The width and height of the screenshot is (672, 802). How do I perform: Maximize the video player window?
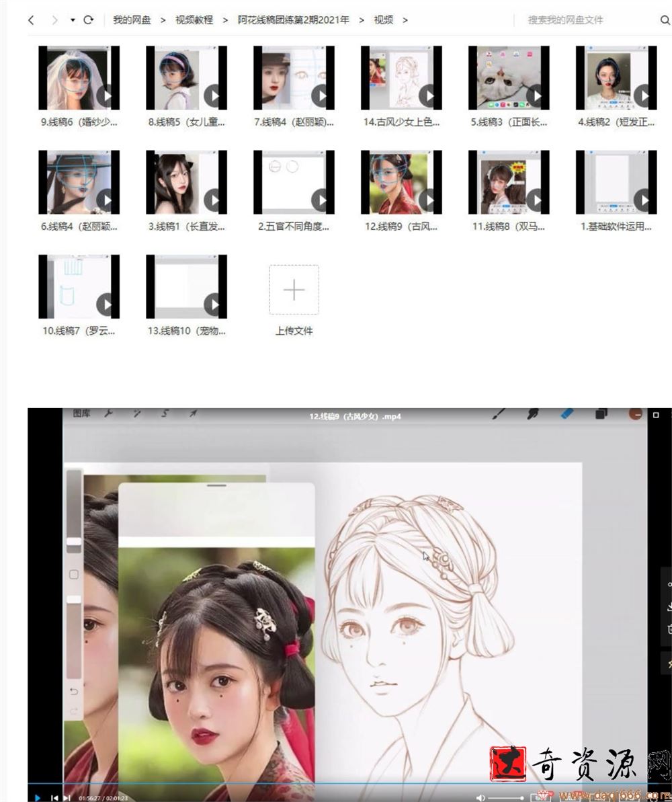[x=656, y=415]
